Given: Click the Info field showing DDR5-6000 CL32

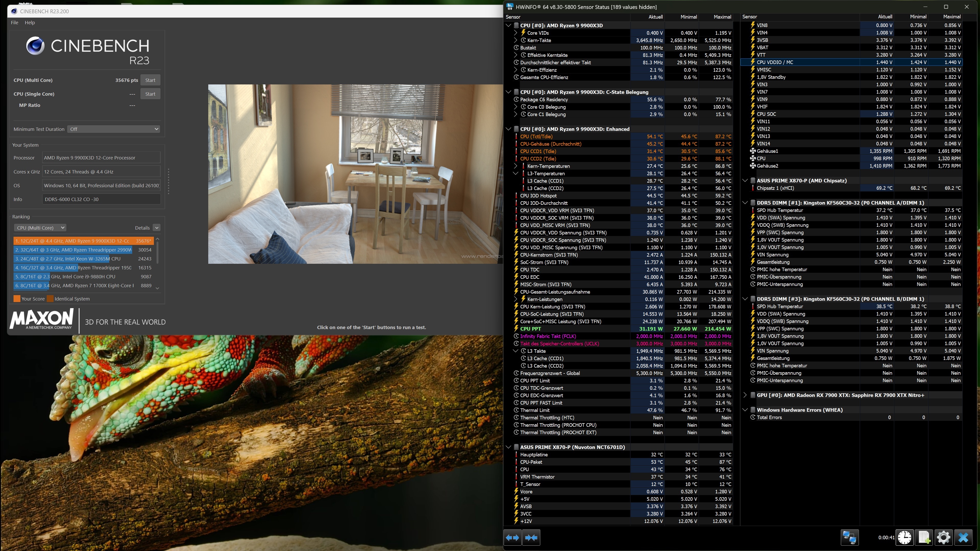Looking at the screenshot, I should point(101,199).
